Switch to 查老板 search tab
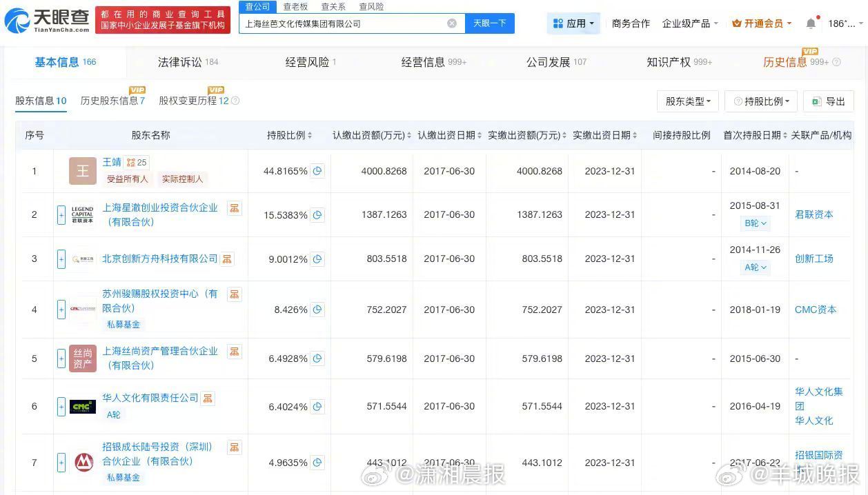The width and height of the screenshot is (868, 495). pos(296,6)
